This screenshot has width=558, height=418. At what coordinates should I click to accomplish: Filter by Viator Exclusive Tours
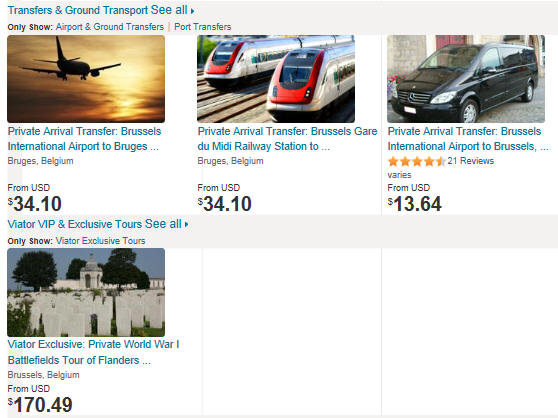pos(100,241)
